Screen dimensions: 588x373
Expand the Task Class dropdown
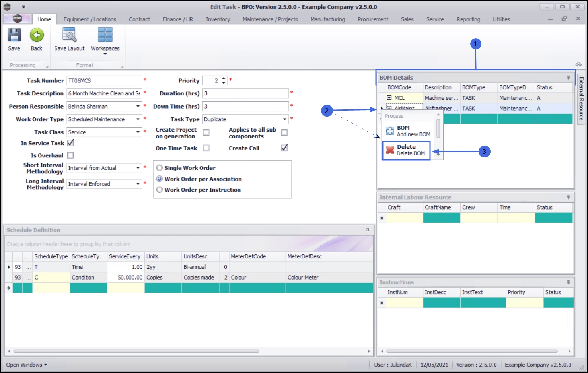138,132
